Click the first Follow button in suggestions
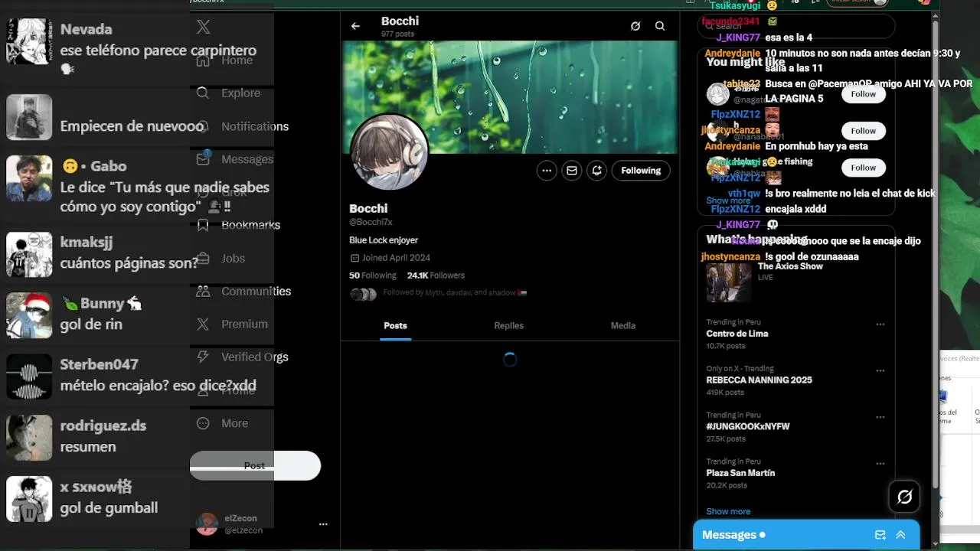This screenshot has height=551, width=980. pos(863,94)
